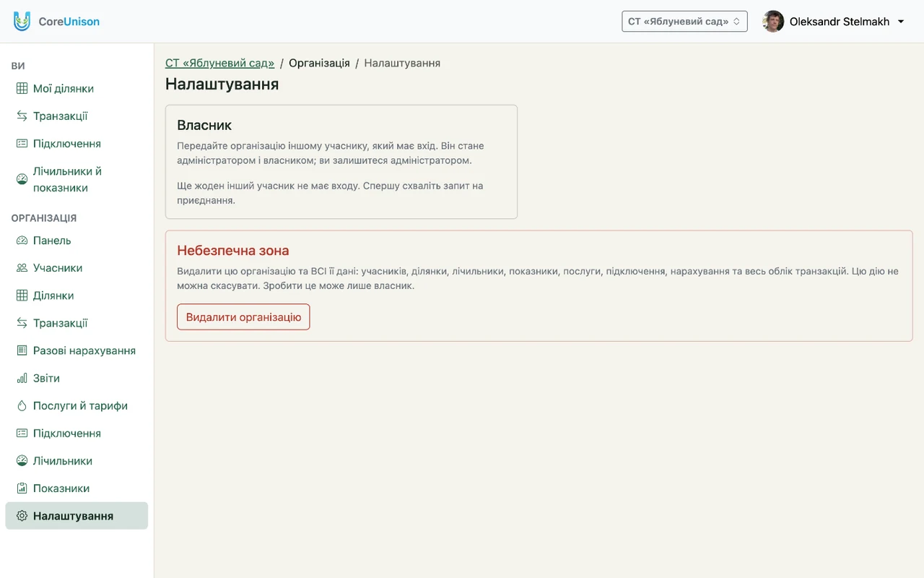Click the Показники clipboard icon
Viewport: 924px width, 578px height.
pos(22,488)
